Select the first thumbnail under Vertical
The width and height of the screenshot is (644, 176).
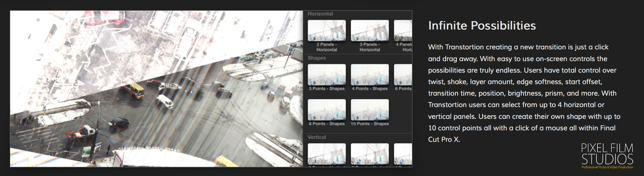pyautogui.click(x=327, y=154)
